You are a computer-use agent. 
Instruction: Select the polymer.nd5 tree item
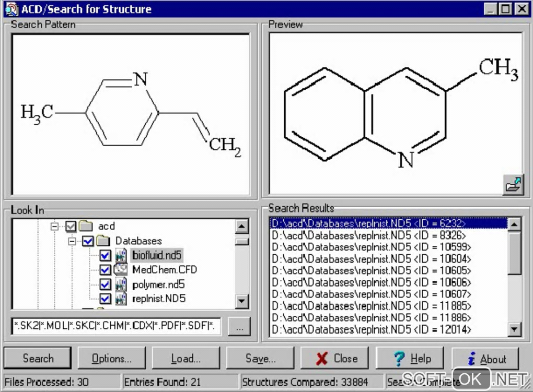point(158,284)
